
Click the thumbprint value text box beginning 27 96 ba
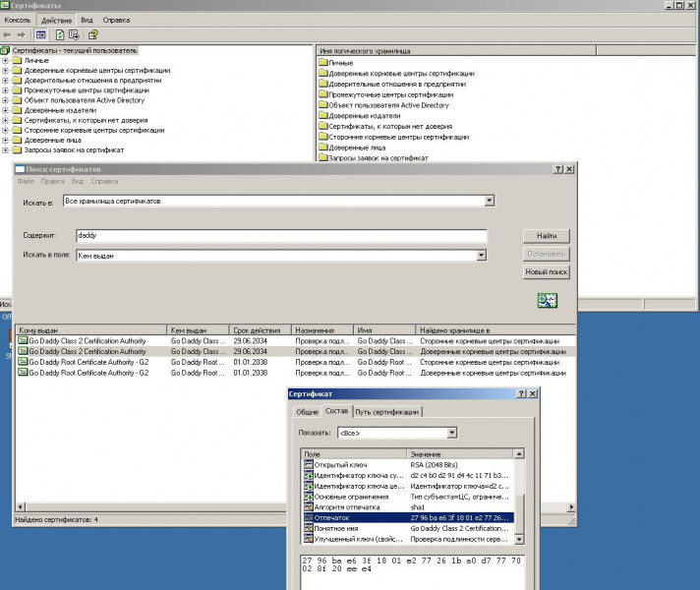click(x=412, y=572)
